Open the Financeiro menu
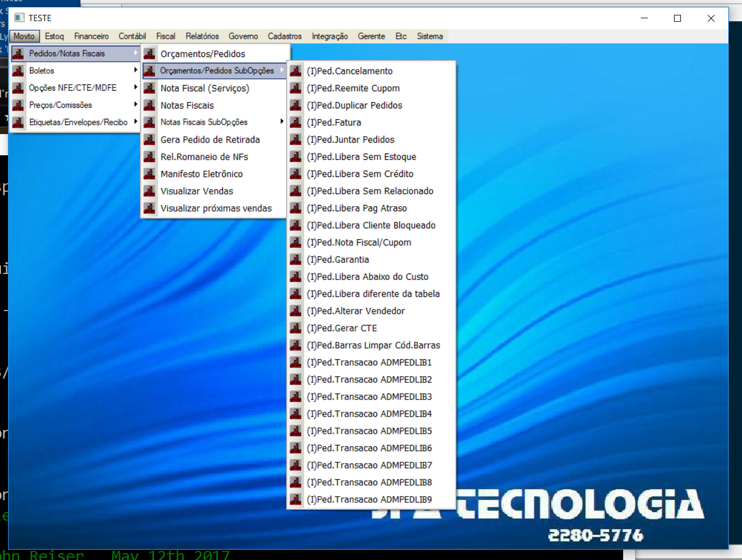 click(91, 36)
